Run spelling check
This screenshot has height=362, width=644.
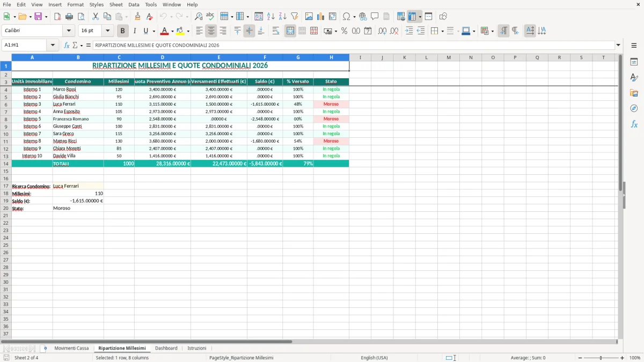point(210,17)
